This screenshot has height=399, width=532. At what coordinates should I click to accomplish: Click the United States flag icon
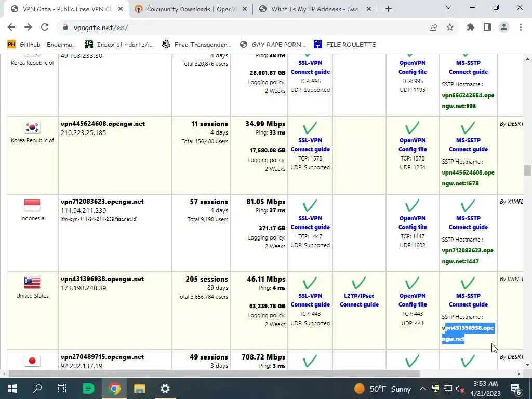click(32, 283)
